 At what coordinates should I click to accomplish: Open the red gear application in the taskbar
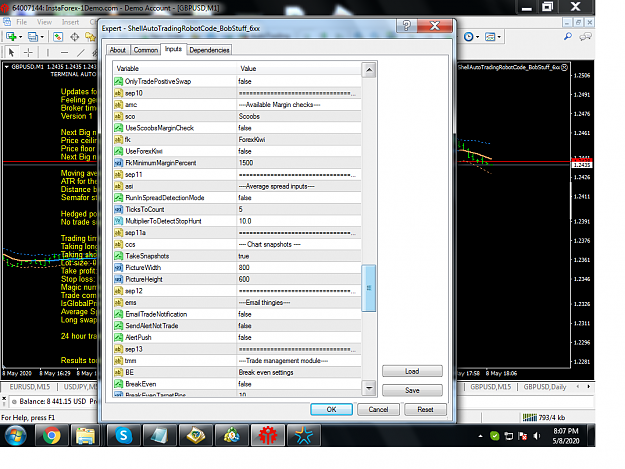[x=267, y=435]
